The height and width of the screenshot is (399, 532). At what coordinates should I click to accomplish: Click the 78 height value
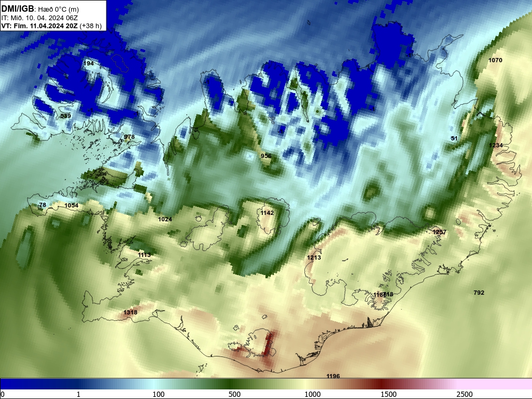[43, 205]
